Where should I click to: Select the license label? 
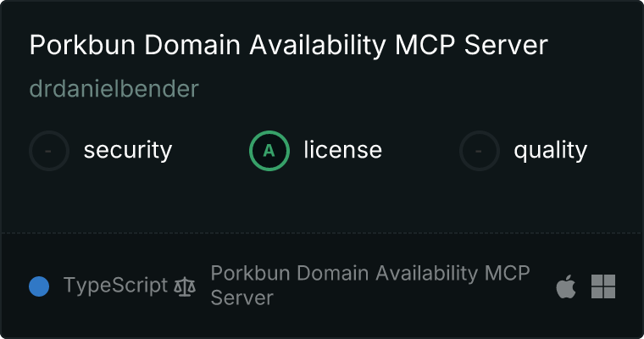click(x=343, y=149)
